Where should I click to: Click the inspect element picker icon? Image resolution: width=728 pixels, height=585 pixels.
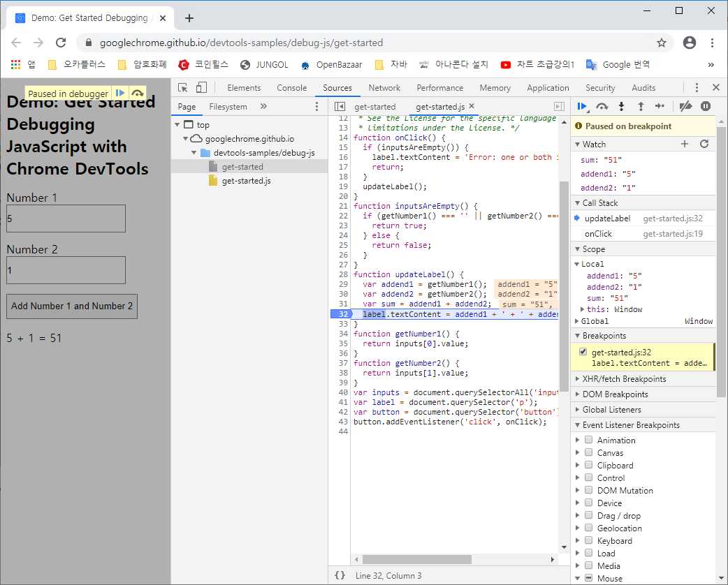pos(183,88)
